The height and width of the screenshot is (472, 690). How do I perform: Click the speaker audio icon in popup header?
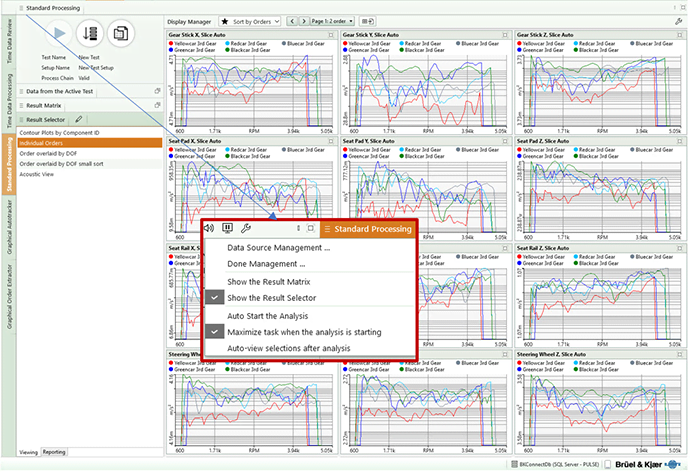click(209, 228)
